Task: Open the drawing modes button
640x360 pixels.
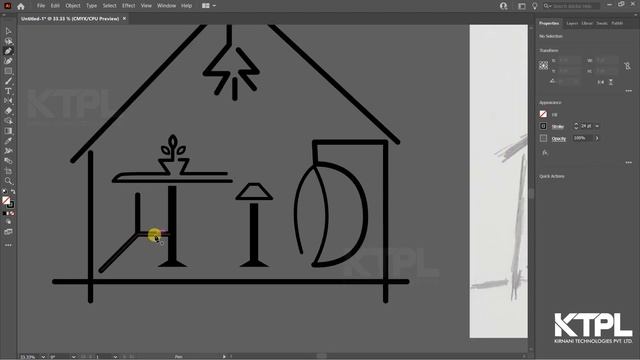Action: click(8, 222)
